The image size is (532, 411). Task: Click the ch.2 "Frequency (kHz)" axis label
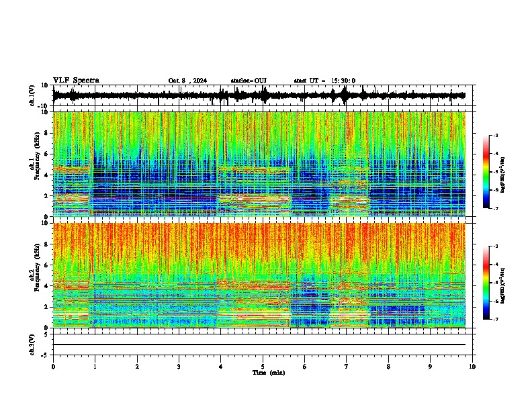click(x=37, y=267)
